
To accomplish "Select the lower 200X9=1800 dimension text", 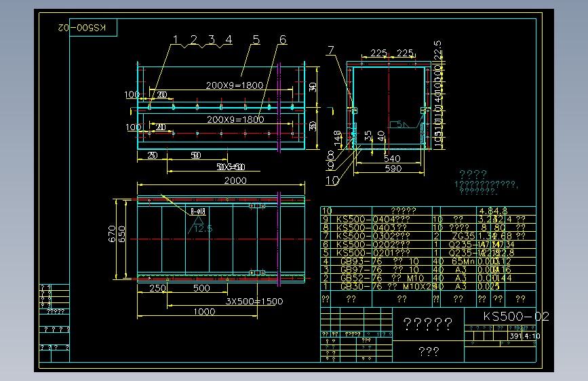I will [x=235, y=119].
